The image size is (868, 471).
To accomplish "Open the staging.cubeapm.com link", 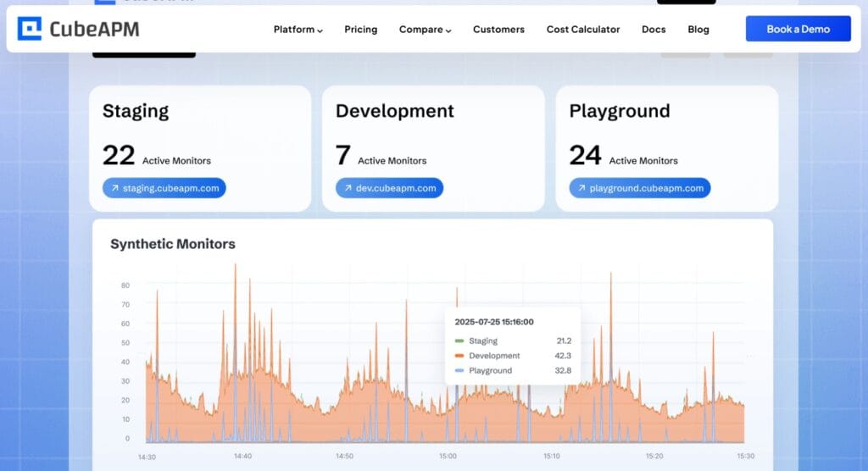I will coord(164,188).
